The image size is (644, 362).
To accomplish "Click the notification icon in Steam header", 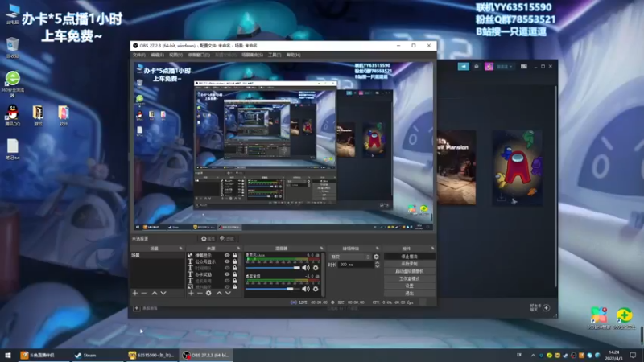I will (477, 67).
